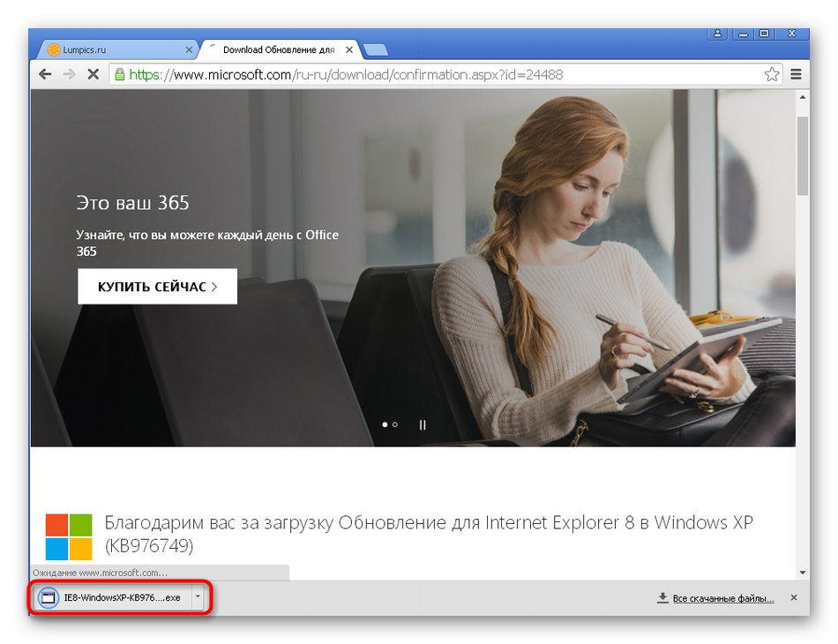This screenshot has height=644, width=838.
Task: Open Все скачанные файлы link
Action: click(x=723, y=598)
